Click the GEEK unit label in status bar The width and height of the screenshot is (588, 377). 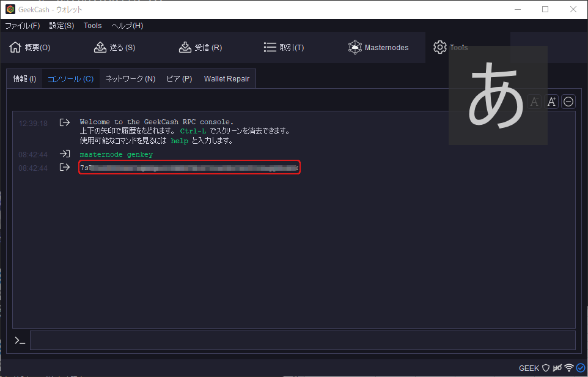[x=529, y=368]
